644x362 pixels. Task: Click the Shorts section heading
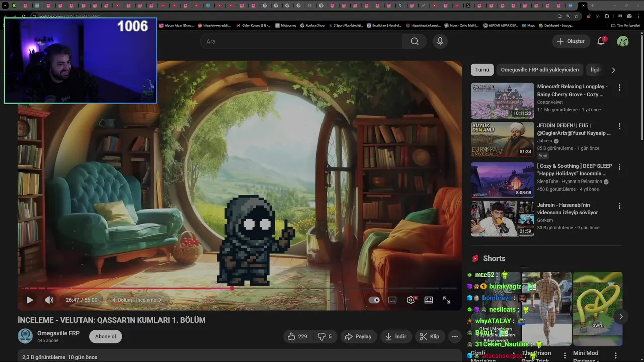pyautogui.click(x=494, y=258)
